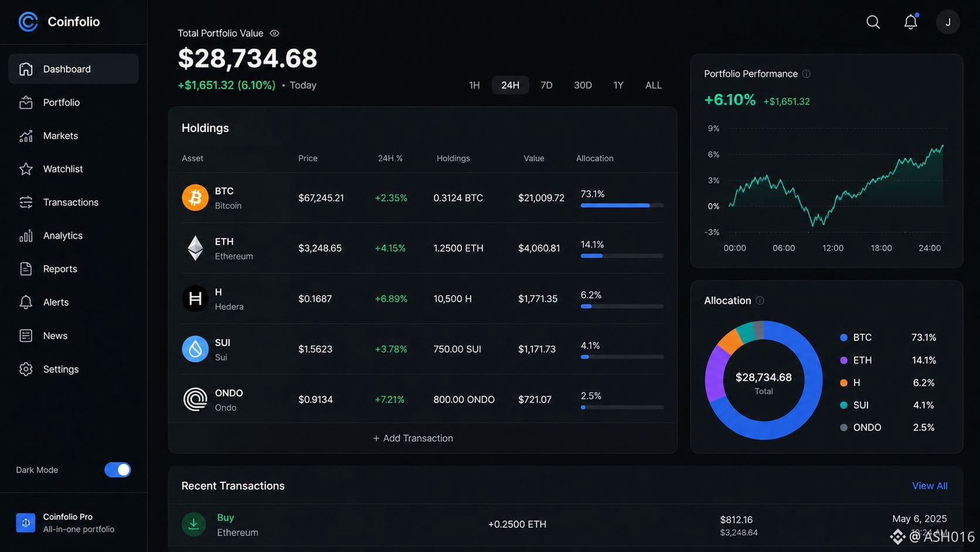
Task: Click the Alerts bell icon in the sidebar
Action: [26, 302]
